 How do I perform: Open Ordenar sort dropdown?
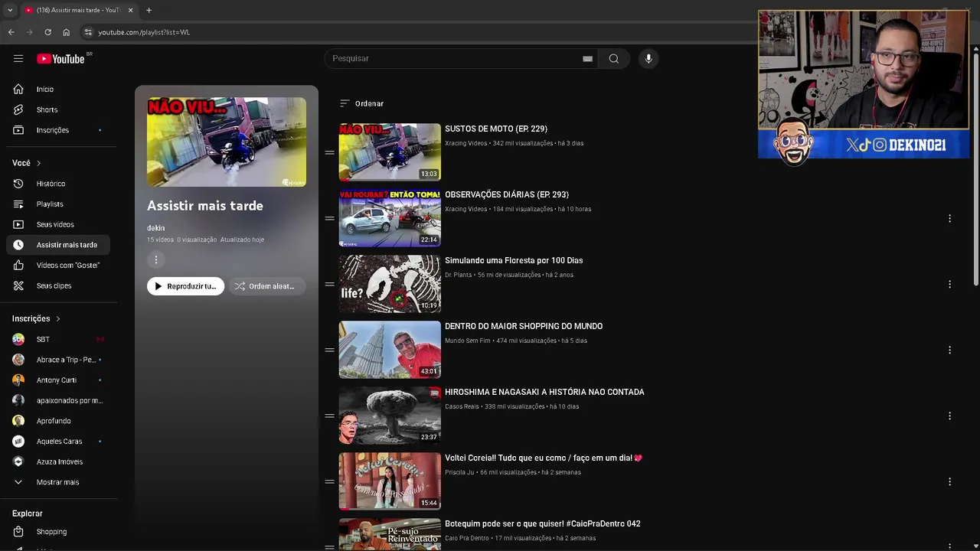click(x=361, y=103)
